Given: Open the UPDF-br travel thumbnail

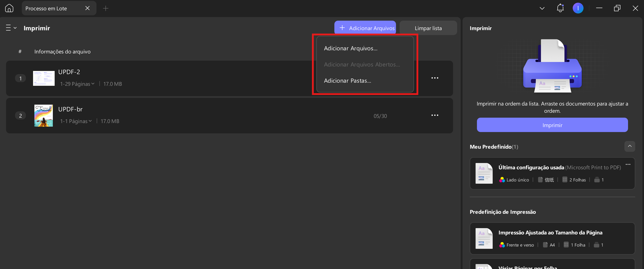Looking at the screenshot, I should click(44, 116).
